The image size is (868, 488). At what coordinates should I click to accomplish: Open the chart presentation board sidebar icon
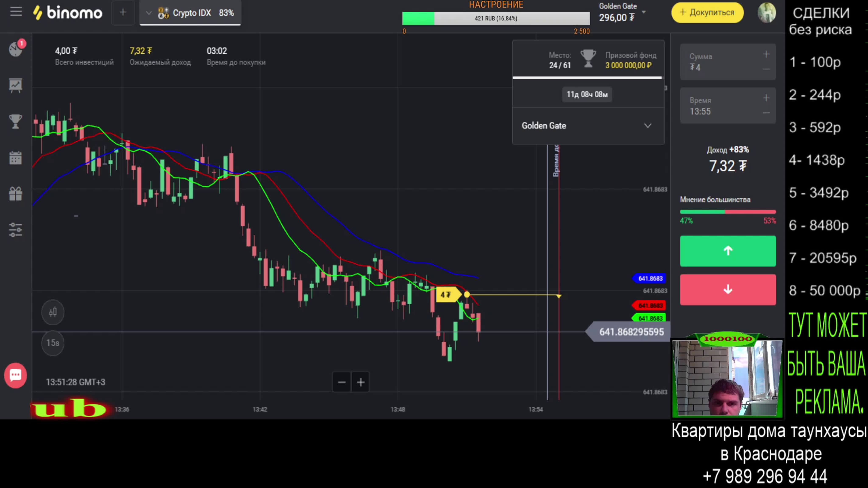pyautogui.click(x=15, y=86)
